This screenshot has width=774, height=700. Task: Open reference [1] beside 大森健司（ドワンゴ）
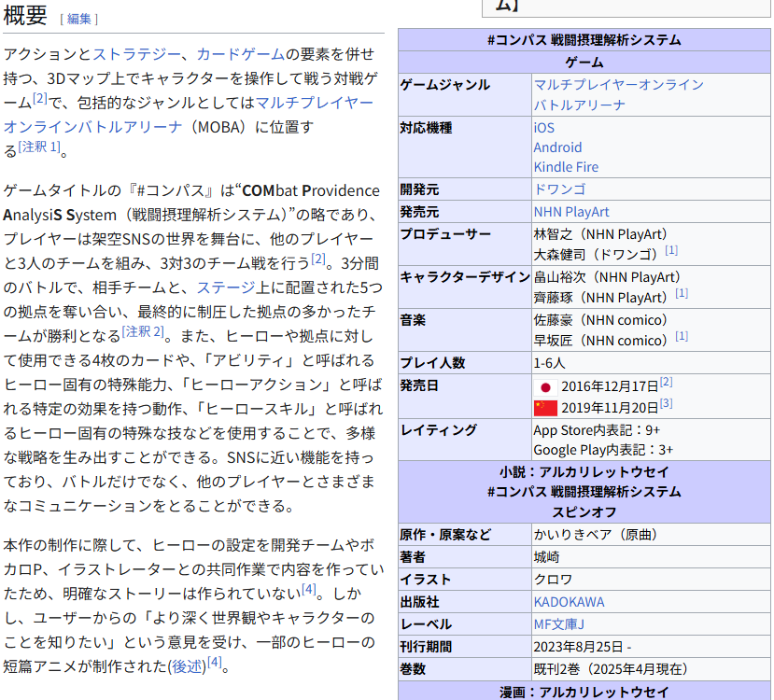(671, 250)
